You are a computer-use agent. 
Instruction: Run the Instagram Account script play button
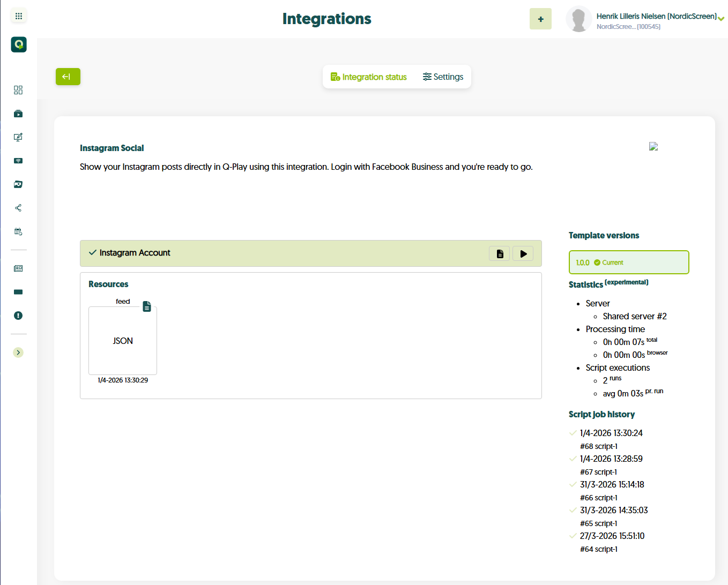523,254
